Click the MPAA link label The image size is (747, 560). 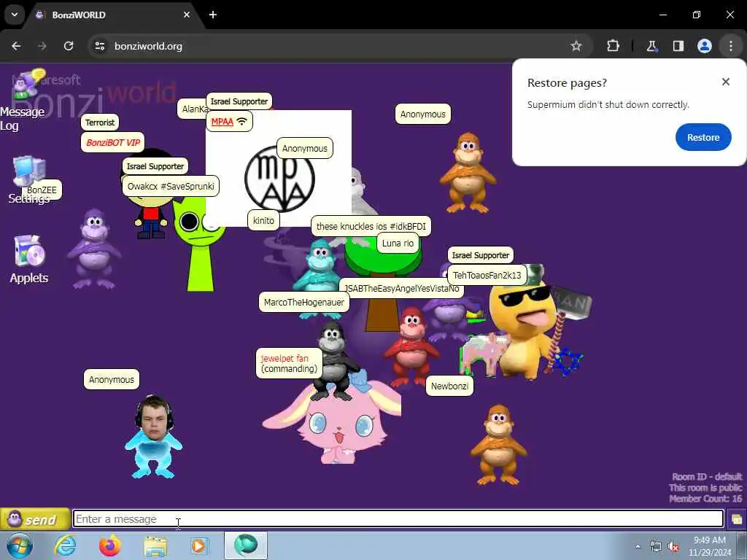pyautogui.click(x=222, y=122)
